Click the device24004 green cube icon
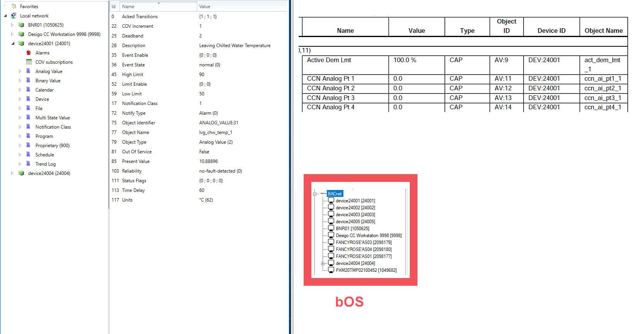Viewport: 644px width, 334px height. [x=21, y=173]
